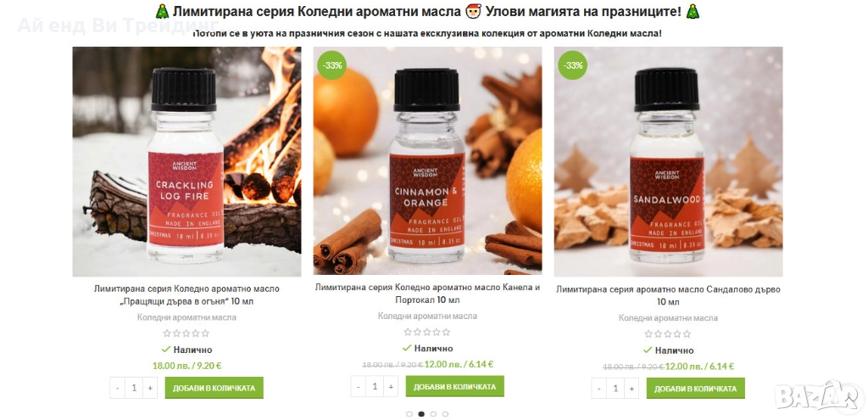The height and width of the screenshot is (420, 868).
Task: Click the -33% badge on Cinnamon & Orange
Action: pos(331,65)
